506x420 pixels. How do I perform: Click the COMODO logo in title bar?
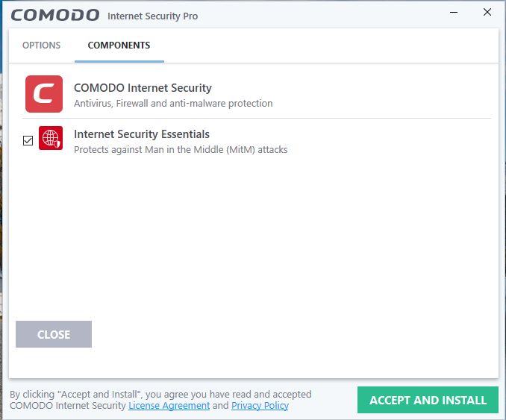pos(55,15)
